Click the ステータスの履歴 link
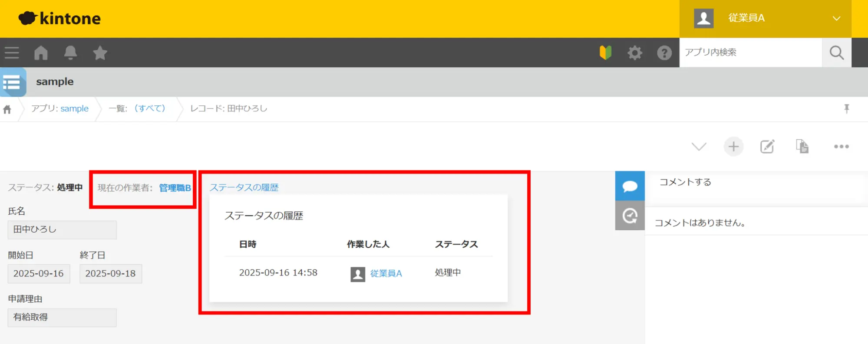Screen dimensions: 868x344 point(244,187)
